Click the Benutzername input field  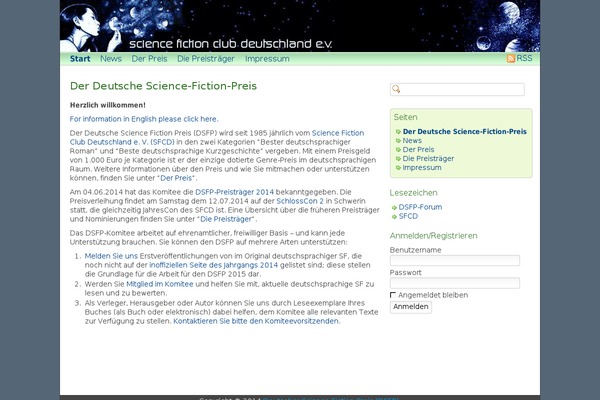click(x=455, y=260)
